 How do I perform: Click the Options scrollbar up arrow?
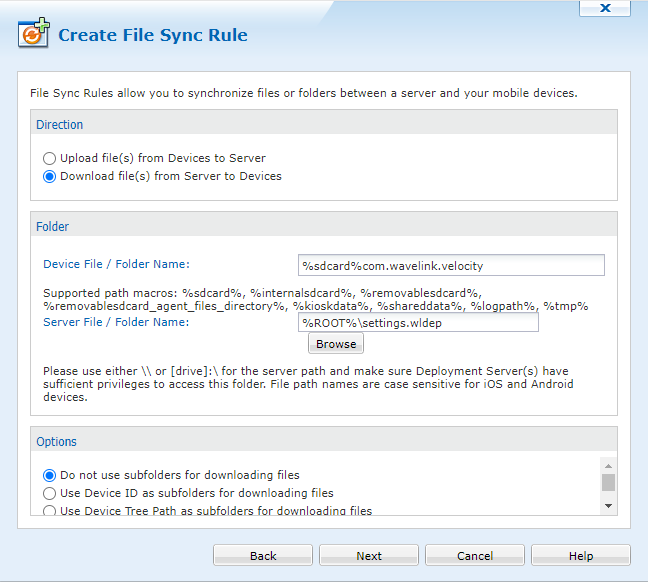[608, 466]
